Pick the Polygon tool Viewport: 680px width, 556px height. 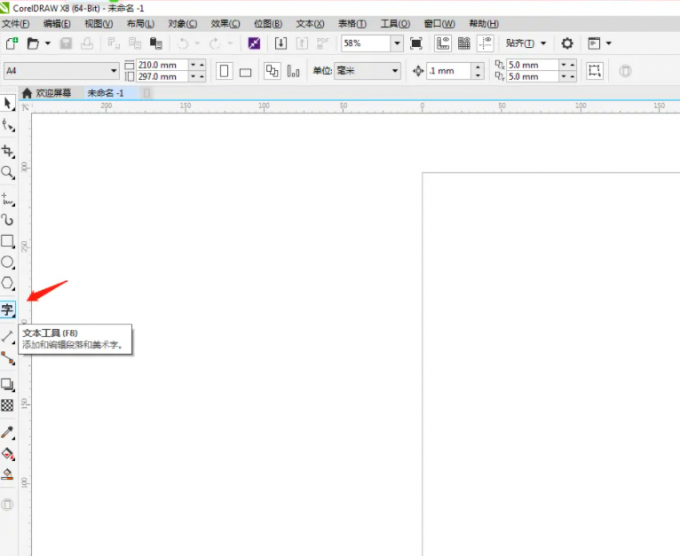(x=8, y=284)
